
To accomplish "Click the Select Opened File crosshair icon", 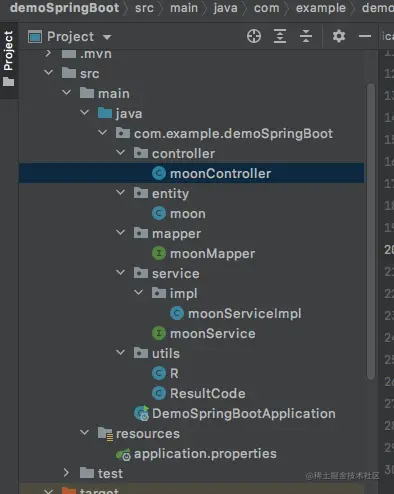I will tap(254, 36).
